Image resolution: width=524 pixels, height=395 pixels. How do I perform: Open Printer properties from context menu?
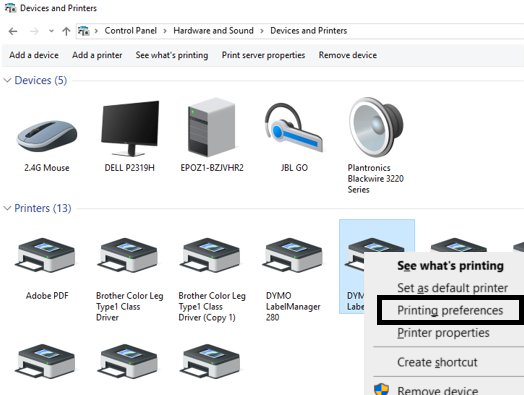click(x=443, y=333)
